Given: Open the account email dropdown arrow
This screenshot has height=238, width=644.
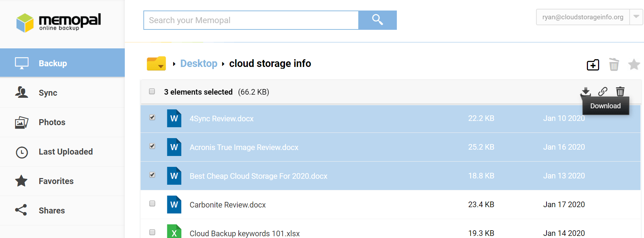Looking at the screenshot, I should pyautogui.click(x=636, y=17).
